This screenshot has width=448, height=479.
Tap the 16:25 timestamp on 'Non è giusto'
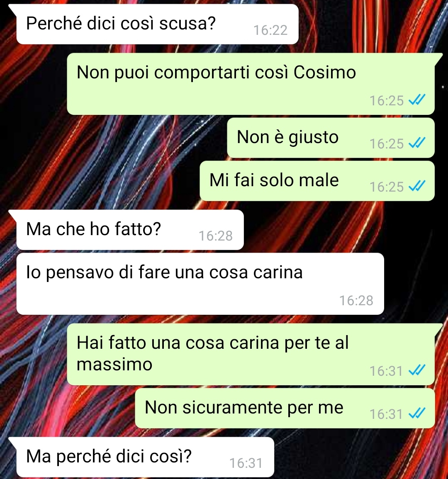click(x=387, y=143)
